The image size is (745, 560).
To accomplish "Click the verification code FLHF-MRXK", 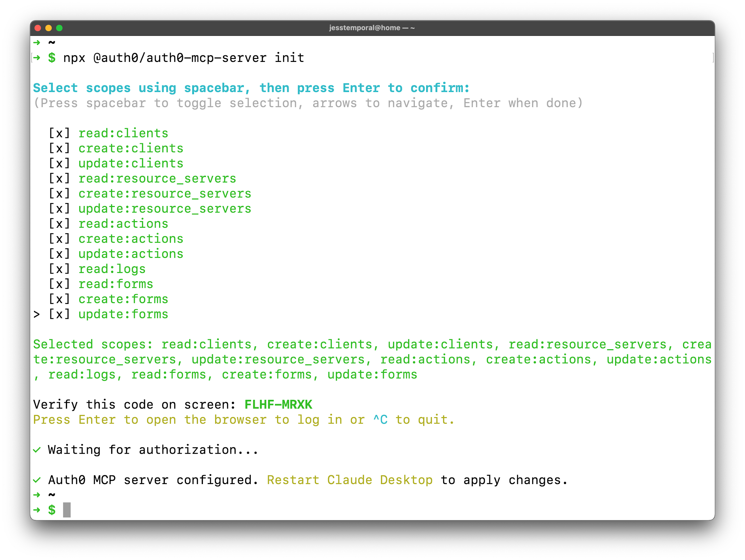I will [278, 405].
